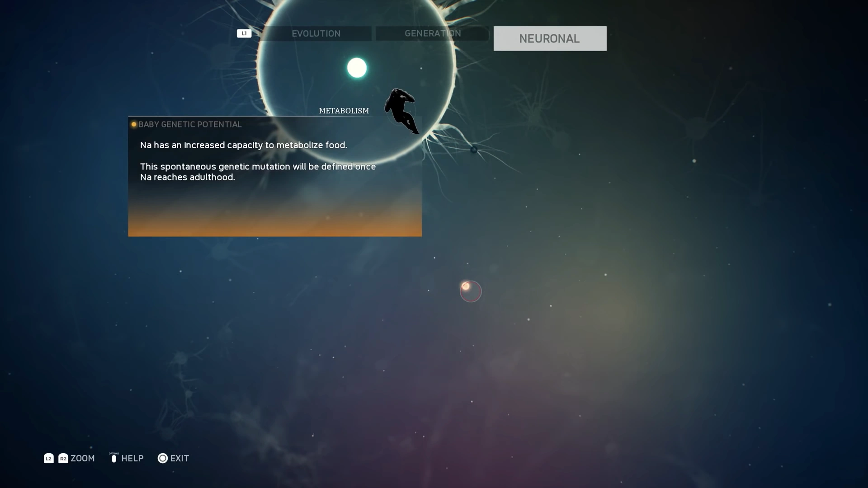Viewport: 868px width, 488px height.
Task: Click the orange Baby Genetic Potential dot
Action: (x=134, y=124)
